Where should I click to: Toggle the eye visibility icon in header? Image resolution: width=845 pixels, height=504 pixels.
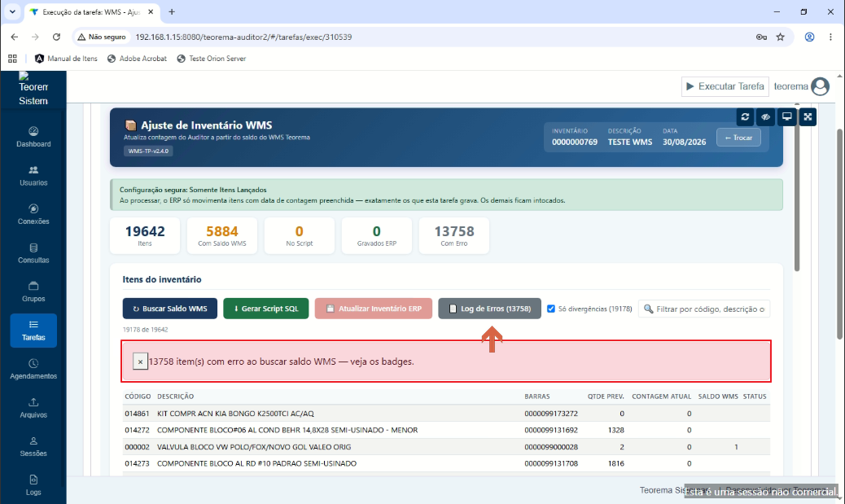click(x=766, y=117)
